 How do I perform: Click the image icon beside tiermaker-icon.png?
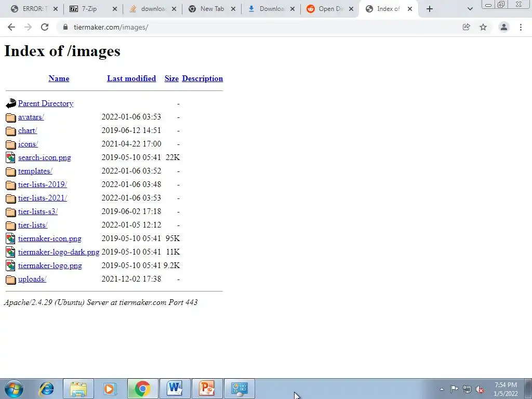10,238
